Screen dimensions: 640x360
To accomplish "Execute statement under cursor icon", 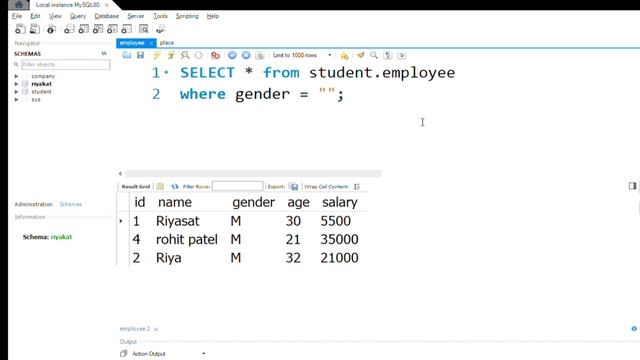I will (x=171, y=55).
